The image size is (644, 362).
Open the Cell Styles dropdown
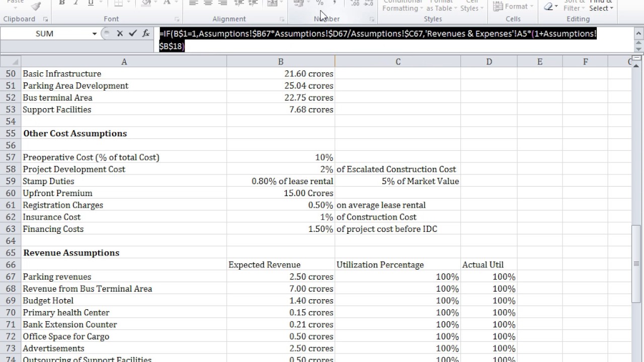pos(472,6)
